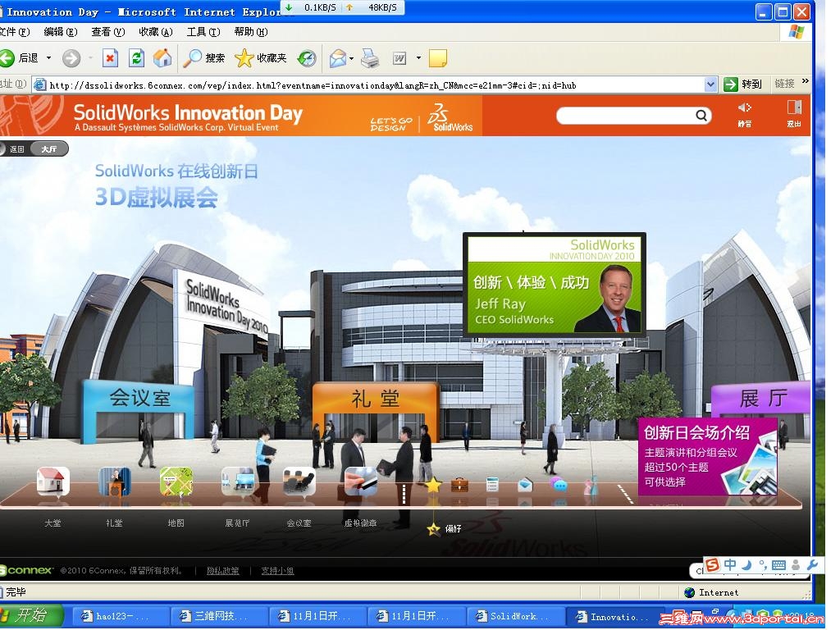Click the 大厅 lobby pill button
The height and width of the screenshot is (630, 840).
[x=49, y=149]
